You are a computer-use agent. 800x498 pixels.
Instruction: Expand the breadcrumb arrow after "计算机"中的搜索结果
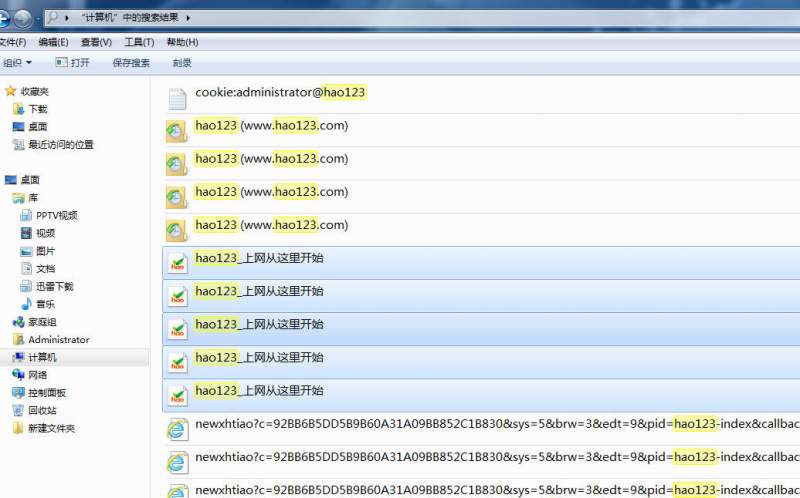click(188, 18)
